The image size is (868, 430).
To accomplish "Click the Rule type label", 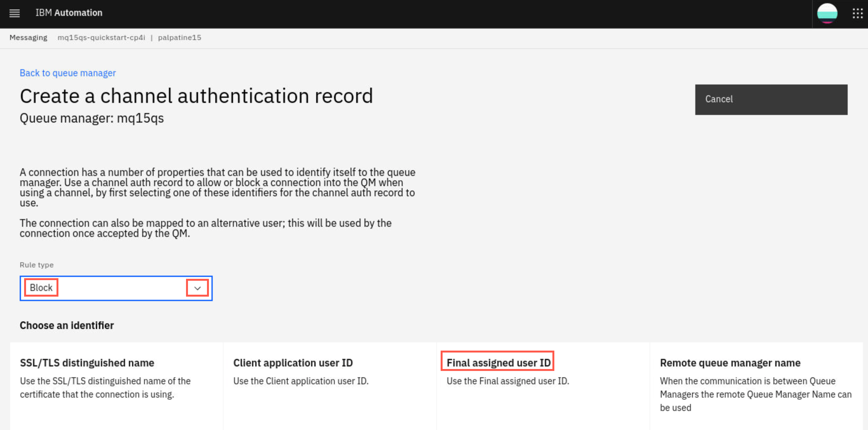I will (x=37, y=265).
